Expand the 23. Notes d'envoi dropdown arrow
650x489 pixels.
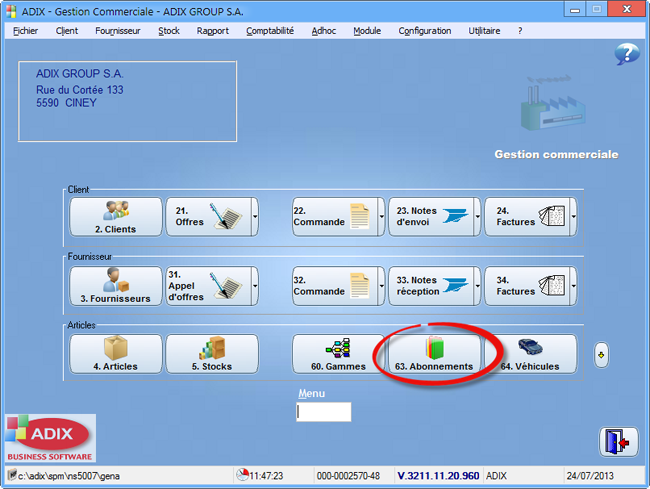pyautogui.click(x=478, y=217)
